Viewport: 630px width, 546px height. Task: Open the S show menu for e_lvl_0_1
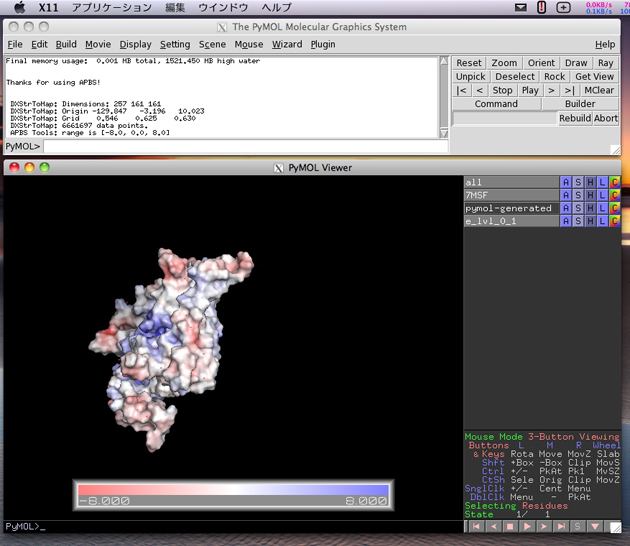[578, 221]
